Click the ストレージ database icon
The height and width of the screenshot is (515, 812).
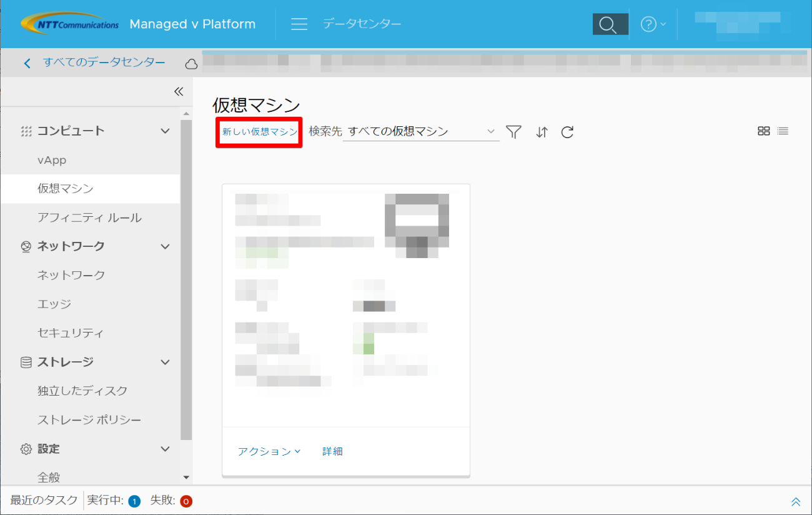point(26,362)
